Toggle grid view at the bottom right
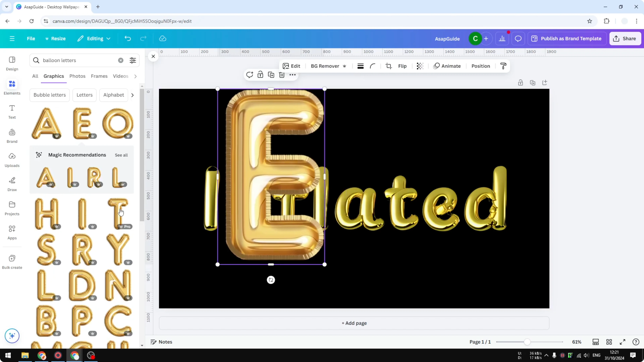This screenshot has height=362, width=644. pyautogui.click(x=609, y=342)
